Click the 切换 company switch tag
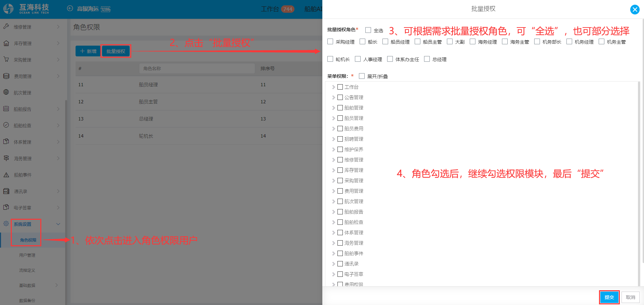Image resolution: width=644 pixels, height=305 pixels. click(x=106, y=9)
